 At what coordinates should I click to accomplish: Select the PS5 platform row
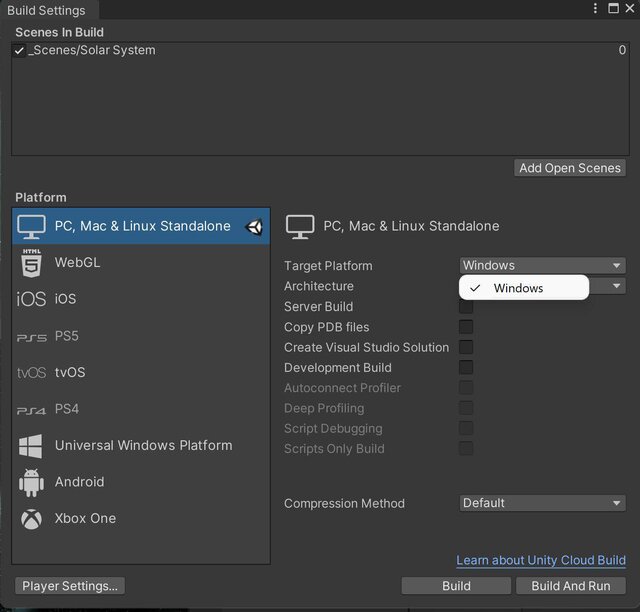coord(141,336)
